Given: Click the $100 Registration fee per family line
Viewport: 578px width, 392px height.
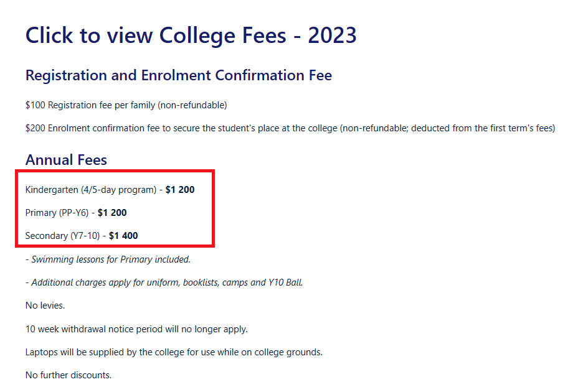Looking at the screenshot, I should pyautogui.click(x=126, y=105).
